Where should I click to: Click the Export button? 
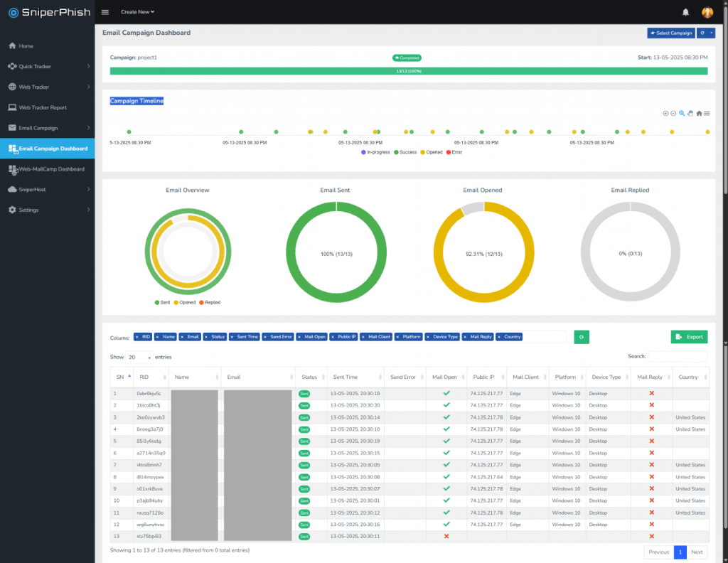pyautogui.click(x=689, y=337)
